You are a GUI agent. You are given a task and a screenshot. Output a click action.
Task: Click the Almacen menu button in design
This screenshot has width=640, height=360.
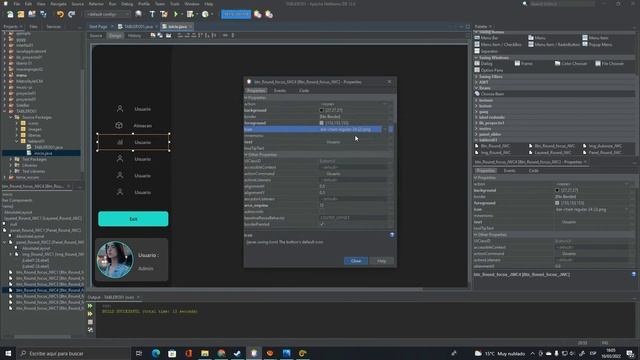133,126
